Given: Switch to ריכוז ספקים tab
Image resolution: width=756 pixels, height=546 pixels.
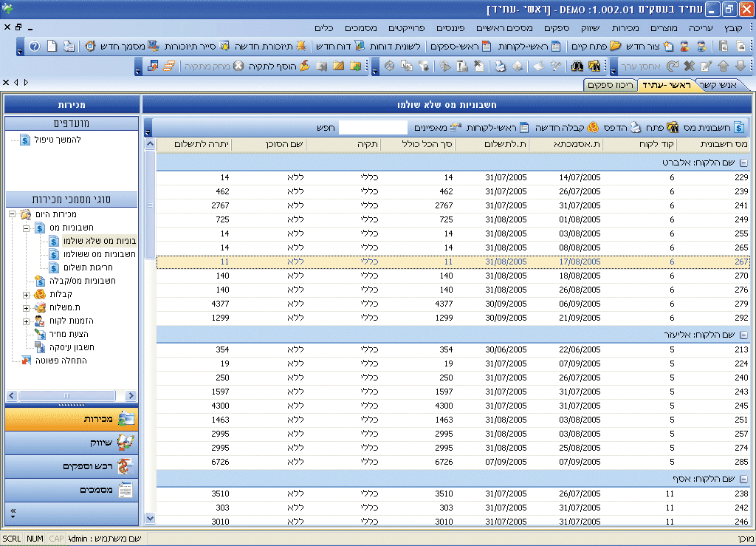Looking at the screenshot, I should tap(611, 85).
